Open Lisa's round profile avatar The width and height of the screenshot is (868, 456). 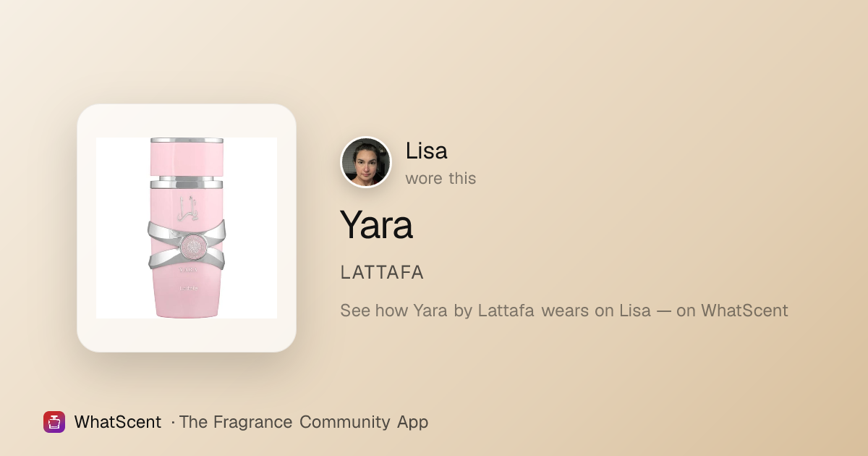coord(366,162)
